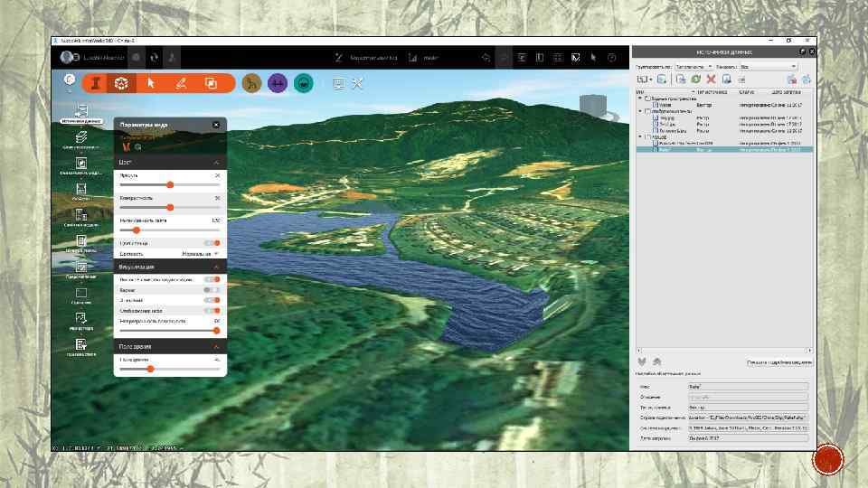The image size is (868, 488).
Task: Click the checkmark box icon in top-right black bar
Action: pos(576,57)
